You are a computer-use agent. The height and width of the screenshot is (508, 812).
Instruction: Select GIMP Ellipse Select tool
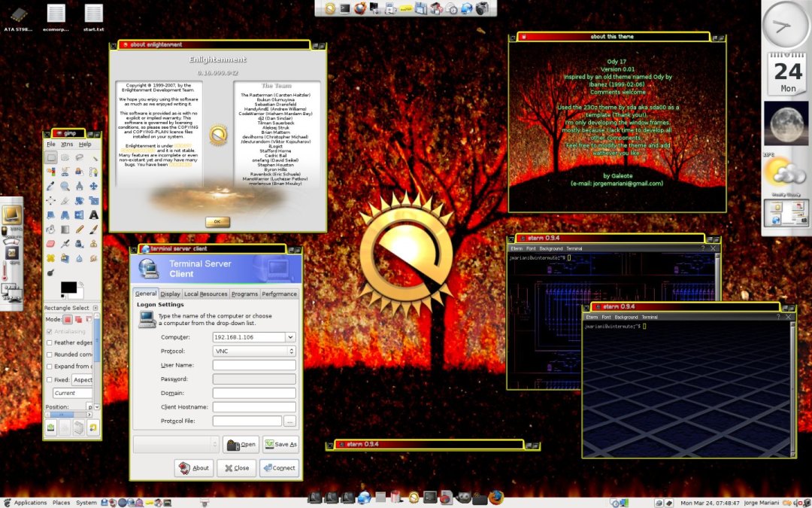coord(65,157)
